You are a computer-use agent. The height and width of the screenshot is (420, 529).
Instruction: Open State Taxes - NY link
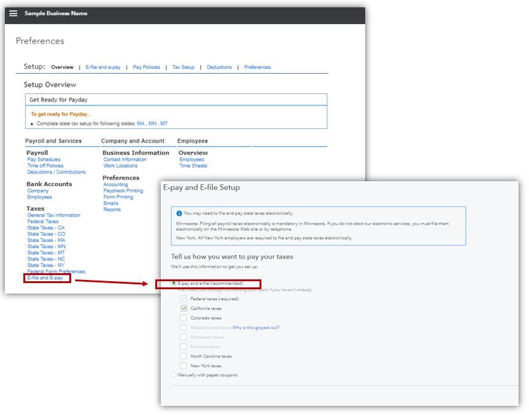click(x=46, y=265)
